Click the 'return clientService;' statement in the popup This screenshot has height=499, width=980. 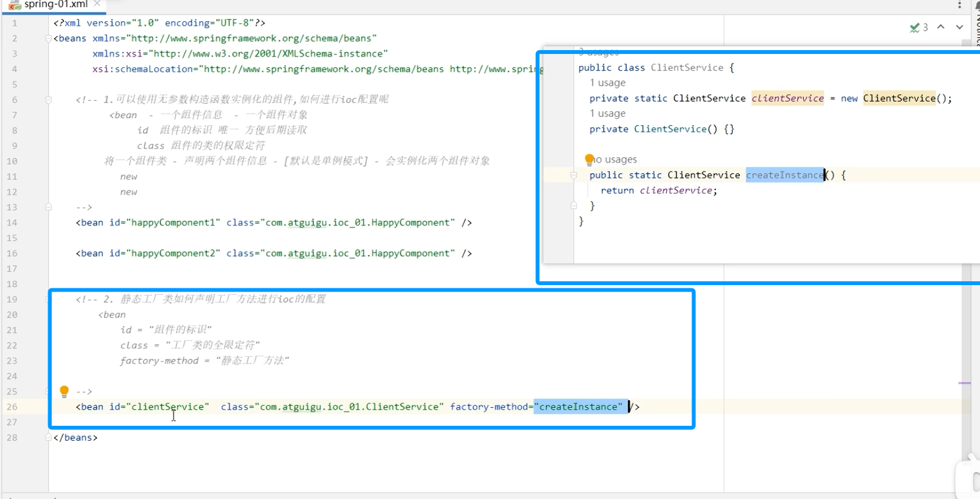tap(659, 191)
